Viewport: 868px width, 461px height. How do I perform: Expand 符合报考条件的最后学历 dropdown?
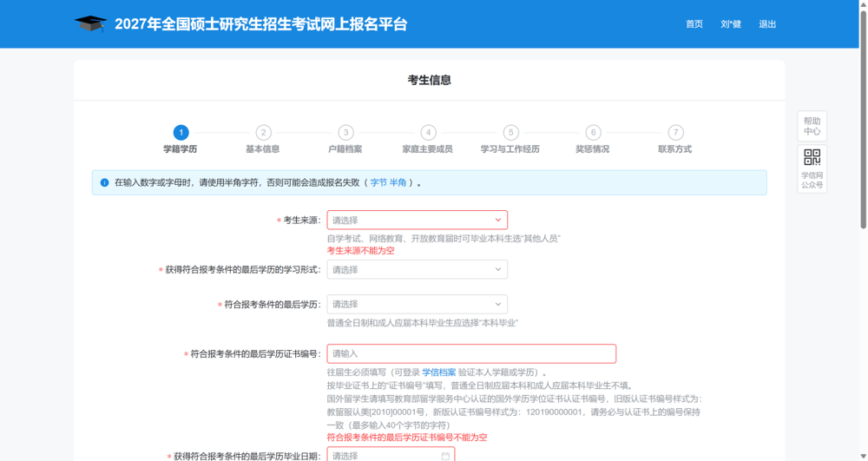tap(417, 305)
